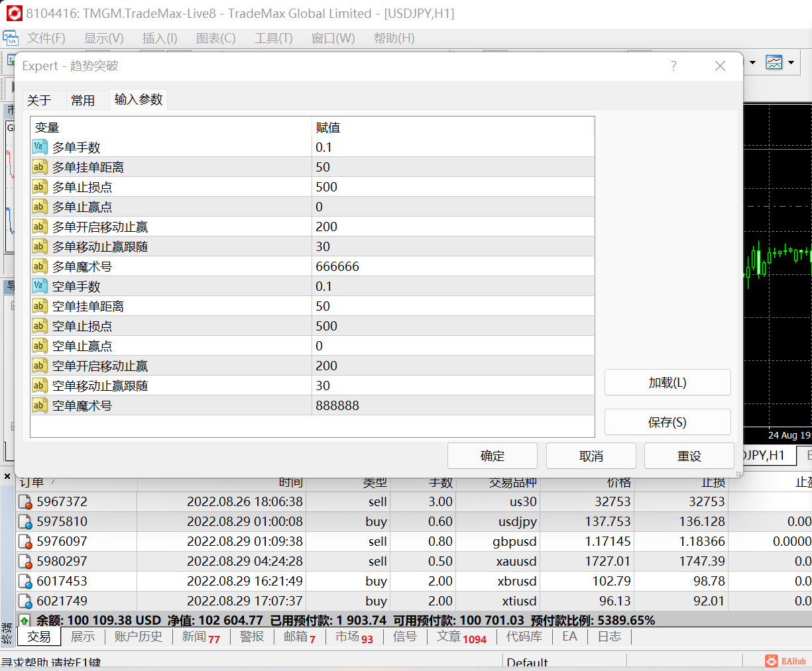The height and width of the screenshot is (671, 812).
Task: Click the 加载(L) button
Action: tap(667, 382)
